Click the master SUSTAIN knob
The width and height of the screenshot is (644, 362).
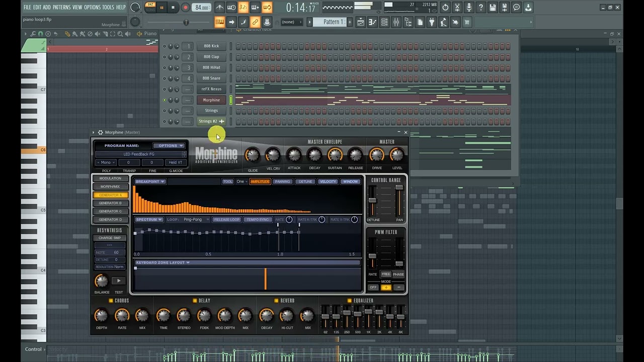335,155
